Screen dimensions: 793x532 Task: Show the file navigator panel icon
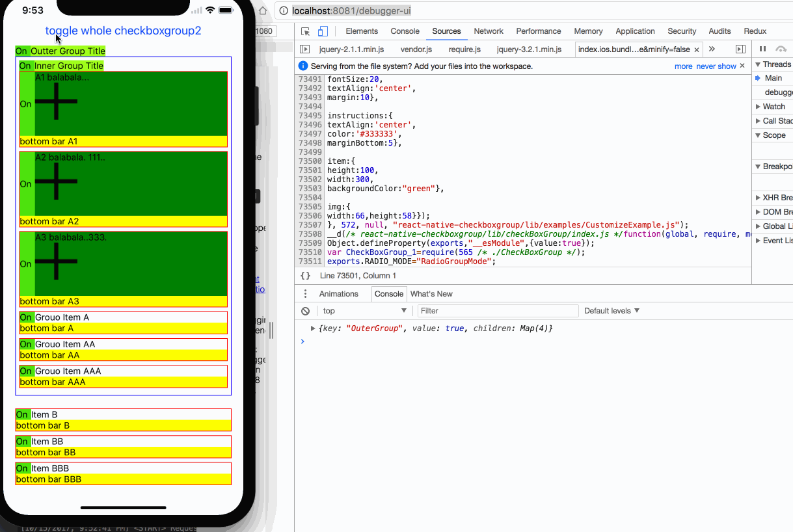tap(304, 49)
